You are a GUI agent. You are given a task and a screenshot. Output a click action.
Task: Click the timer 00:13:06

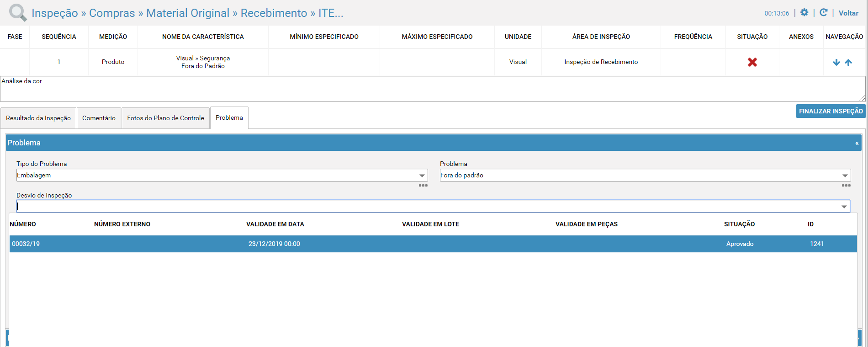[777, 13]
